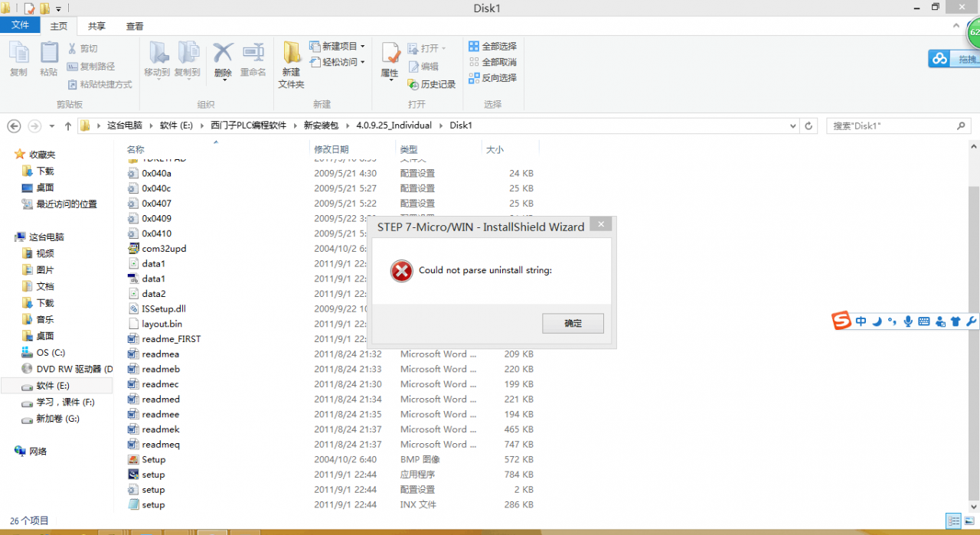Select the ISSetup.dll file

(x=163, y=308)
